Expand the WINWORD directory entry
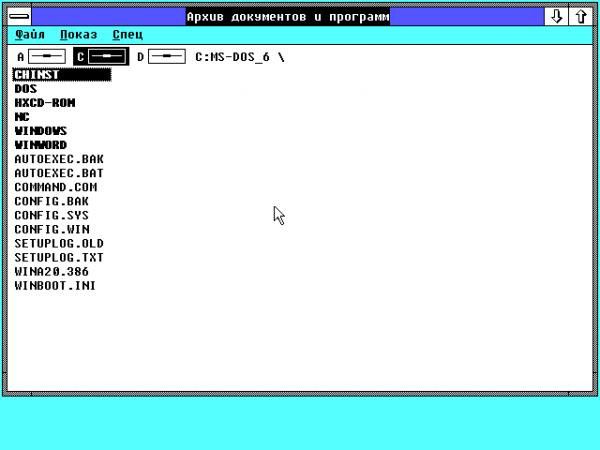The width and height of the screenshot is (600, 450). (41, 144)
